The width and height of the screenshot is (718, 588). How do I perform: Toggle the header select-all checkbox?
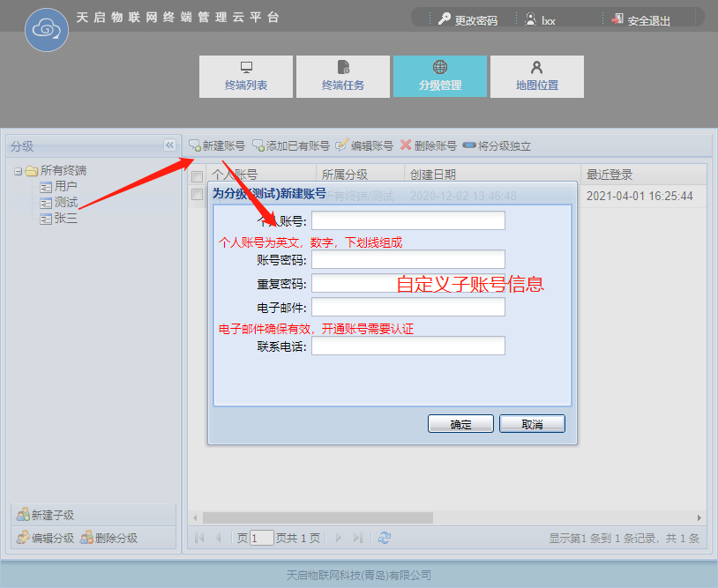[x=198, y=175]
